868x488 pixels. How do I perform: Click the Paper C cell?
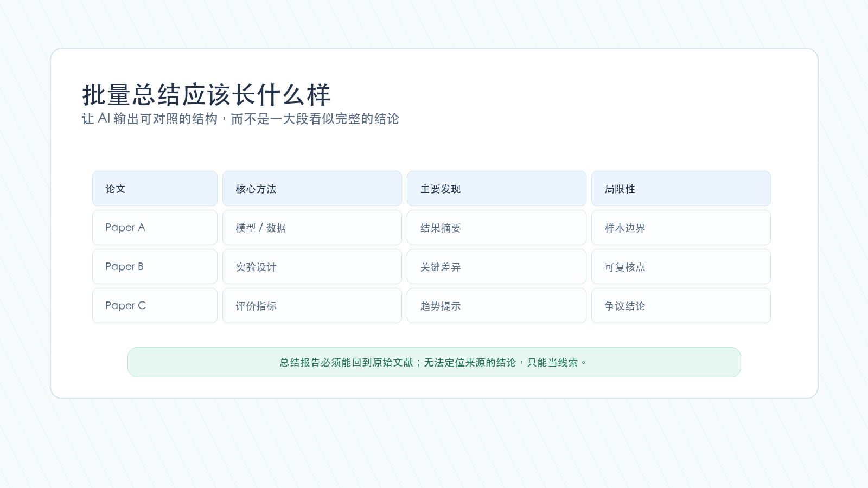coord(155,306)
